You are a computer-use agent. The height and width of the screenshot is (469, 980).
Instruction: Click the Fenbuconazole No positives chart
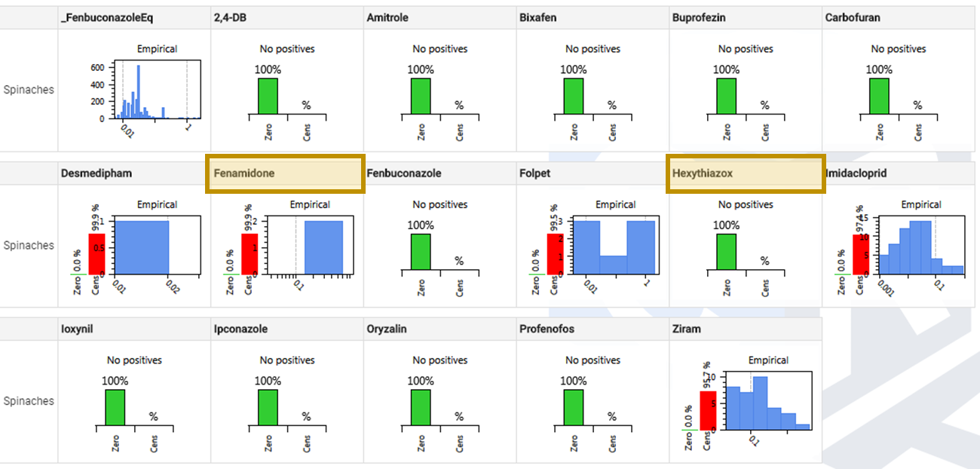(440, 245)
